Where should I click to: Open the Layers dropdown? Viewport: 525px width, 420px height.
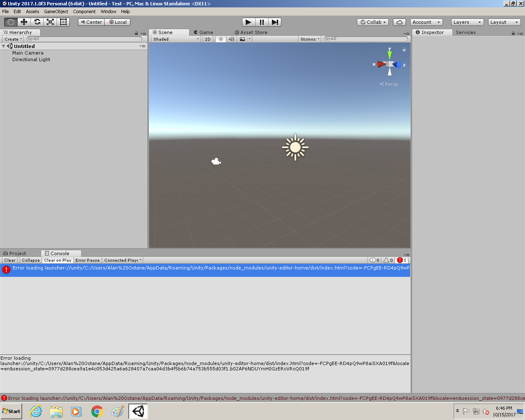pyautogui.click(x=468, y=22)
